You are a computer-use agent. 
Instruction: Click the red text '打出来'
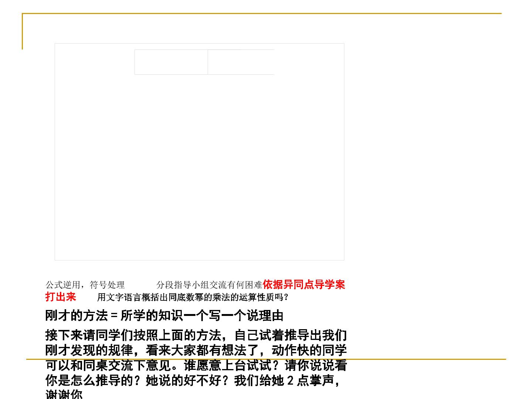(61, 297)
